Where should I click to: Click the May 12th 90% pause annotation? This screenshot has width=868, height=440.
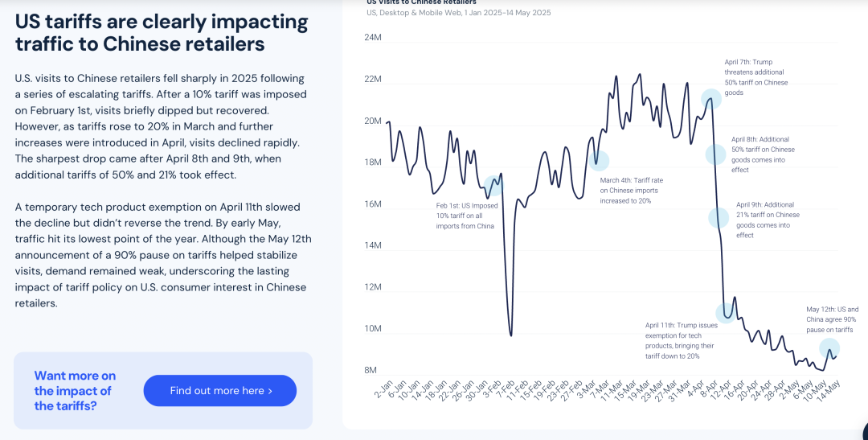pyautogui.click(x=833, y=319)
